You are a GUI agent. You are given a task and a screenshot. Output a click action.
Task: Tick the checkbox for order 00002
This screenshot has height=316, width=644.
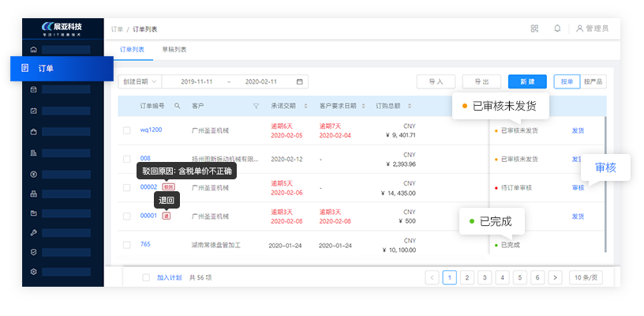127,187
